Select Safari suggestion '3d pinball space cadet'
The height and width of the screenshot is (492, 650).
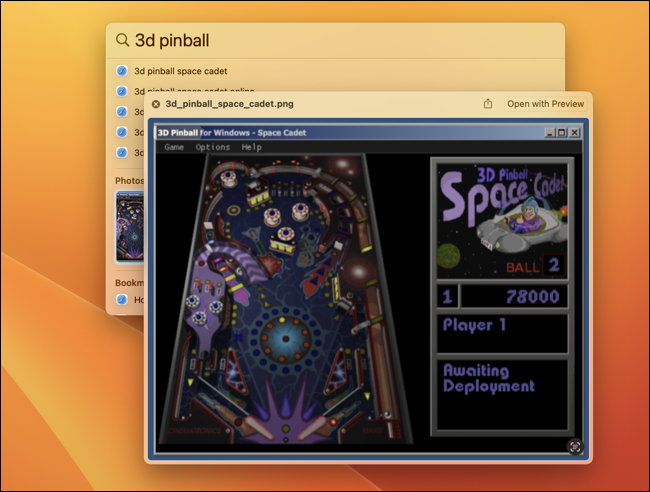click(x=180, y=71)
